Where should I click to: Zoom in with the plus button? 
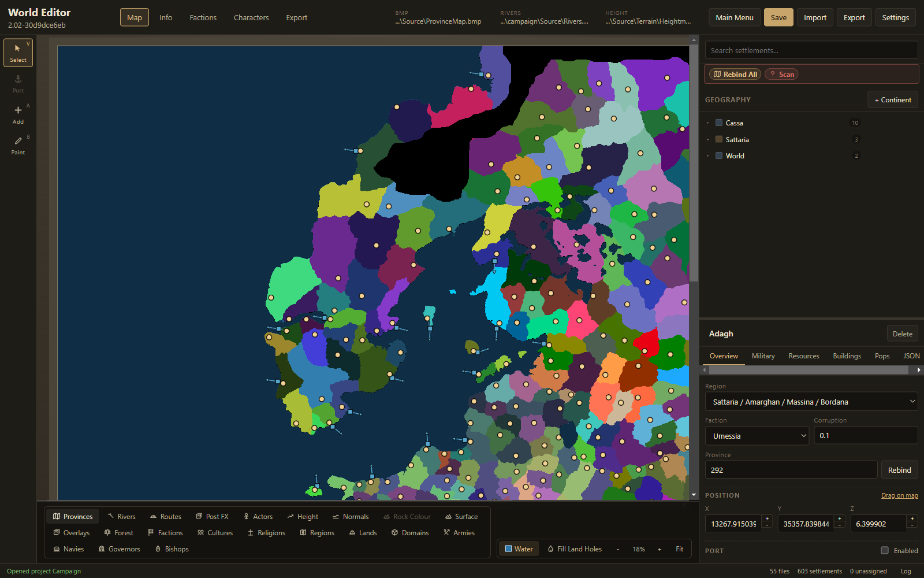[660, 549]
